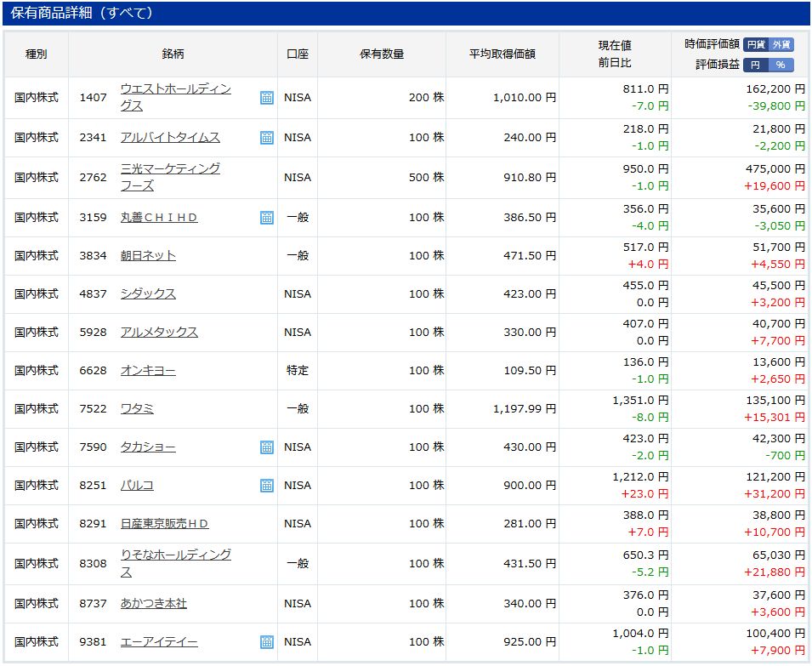
Task: Click the 保有商品詳細（すべて） title
Action: pos(82,13)
